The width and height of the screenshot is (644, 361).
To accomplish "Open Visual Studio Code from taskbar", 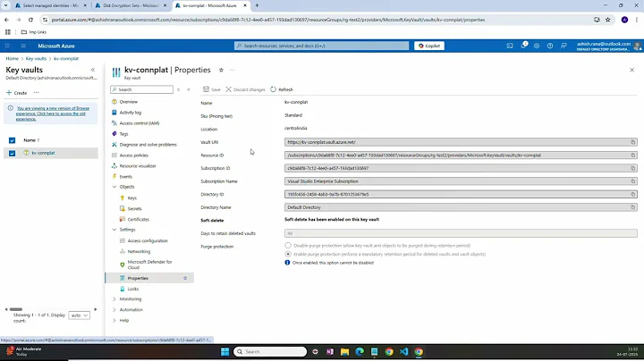I will [403, 351].
